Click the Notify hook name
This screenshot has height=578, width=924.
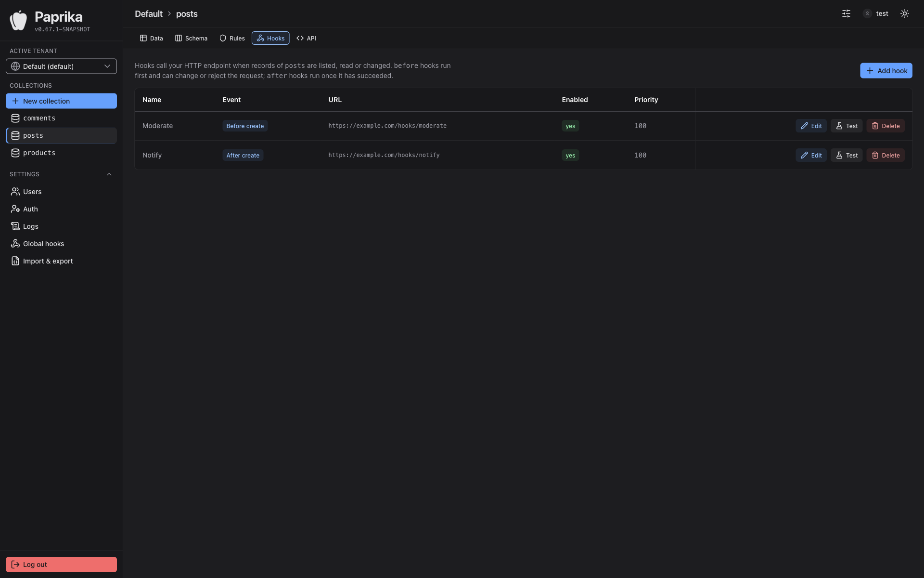pyautogui.click(x=152, y=155)
